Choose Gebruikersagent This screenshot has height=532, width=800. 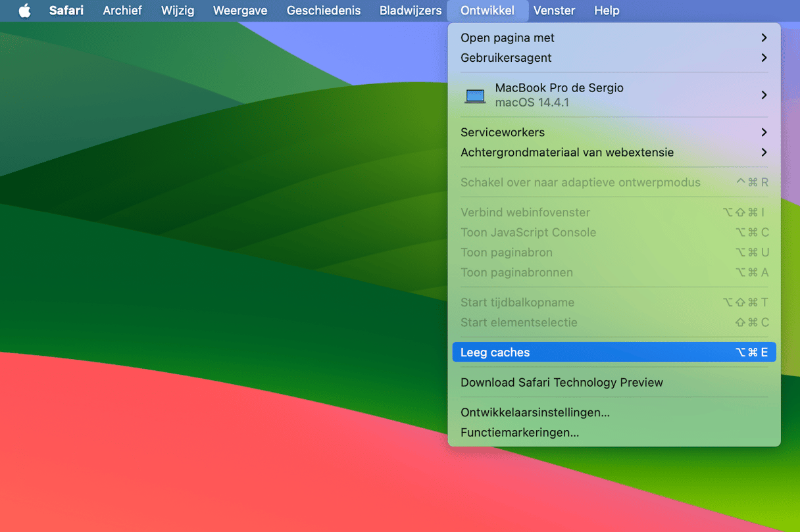[614, 58]
